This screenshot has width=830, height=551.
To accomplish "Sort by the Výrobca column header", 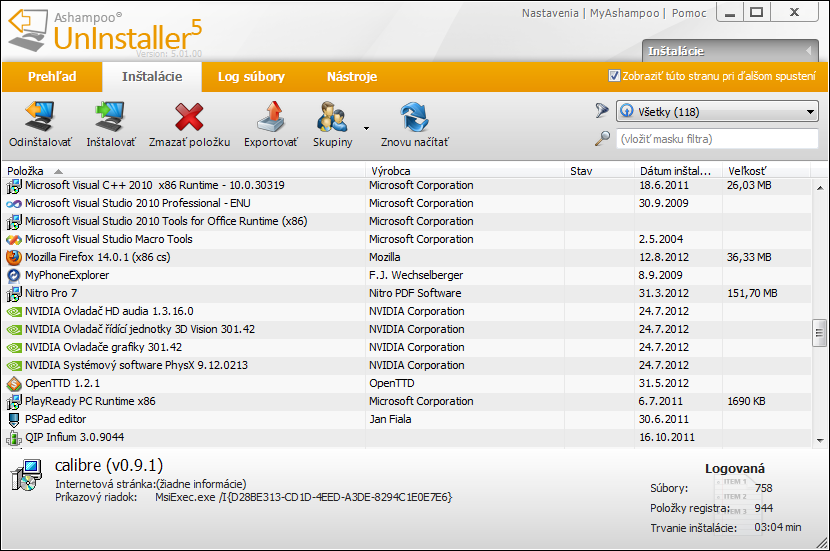I will [465, 171].
